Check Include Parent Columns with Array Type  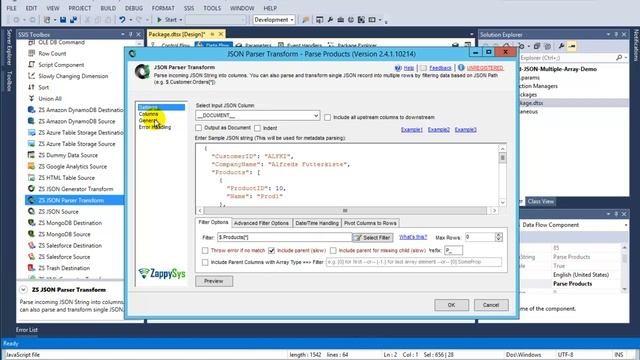click(x=205, y=262)
